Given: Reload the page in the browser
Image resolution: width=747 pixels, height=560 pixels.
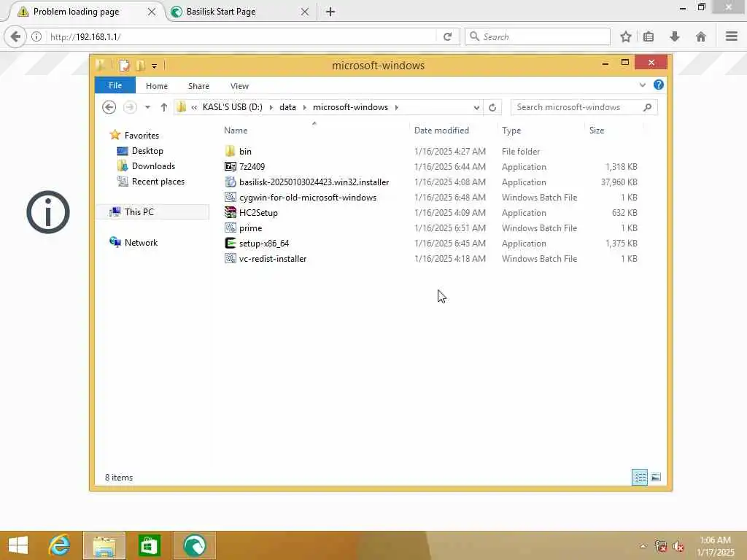Looking at the screenshot, I should coord(447,36).
